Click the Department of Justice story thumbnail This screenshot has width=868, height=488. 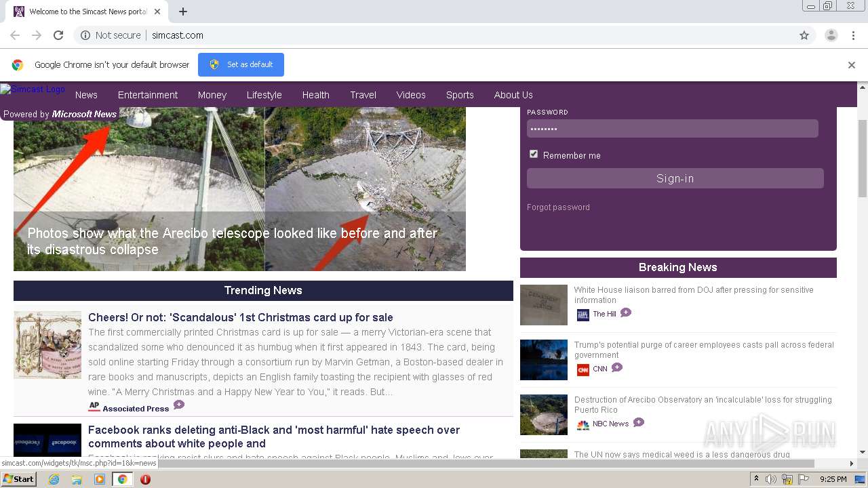click(x=544, y=305)
